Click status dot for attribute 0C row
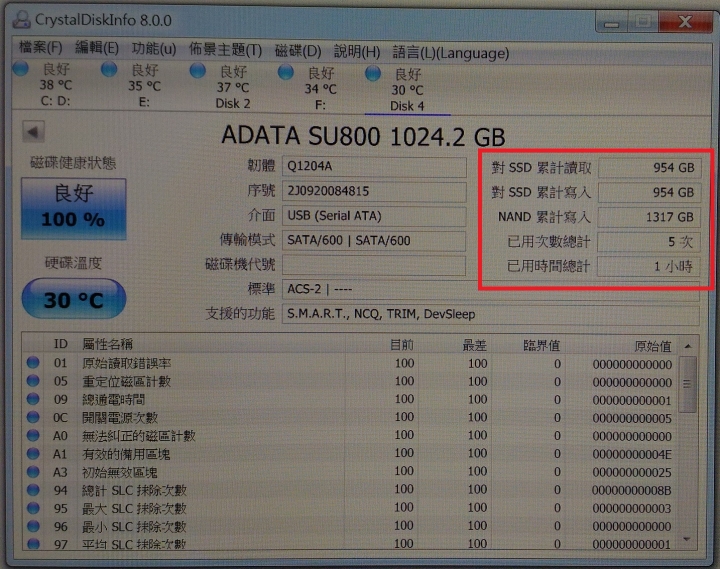 click(x=33, y=417)
